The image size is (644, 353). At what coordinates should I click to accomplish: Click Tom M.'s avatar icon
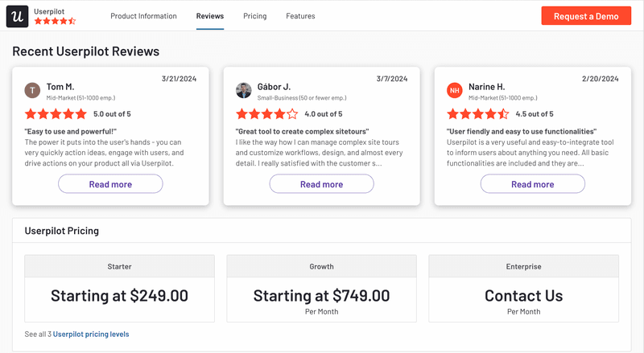coord(32,90)
